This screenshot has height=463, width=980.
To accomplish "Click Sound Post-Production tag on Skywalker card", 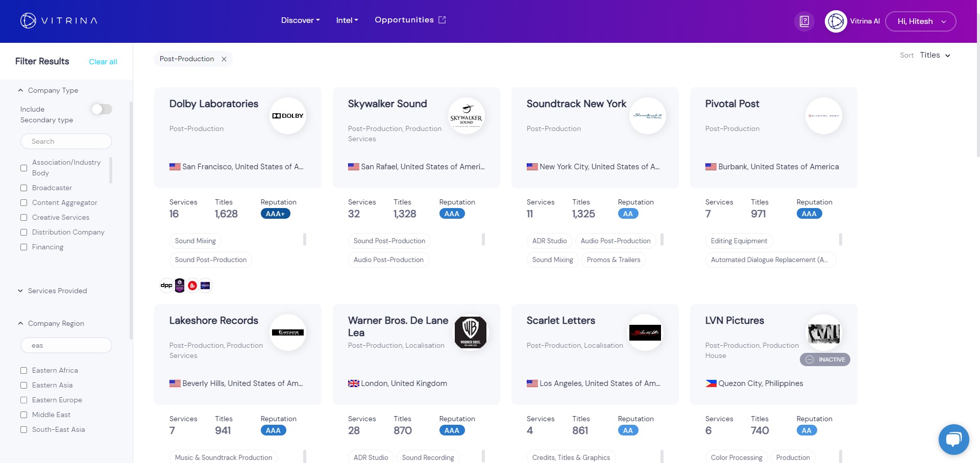I will [389, 241].
